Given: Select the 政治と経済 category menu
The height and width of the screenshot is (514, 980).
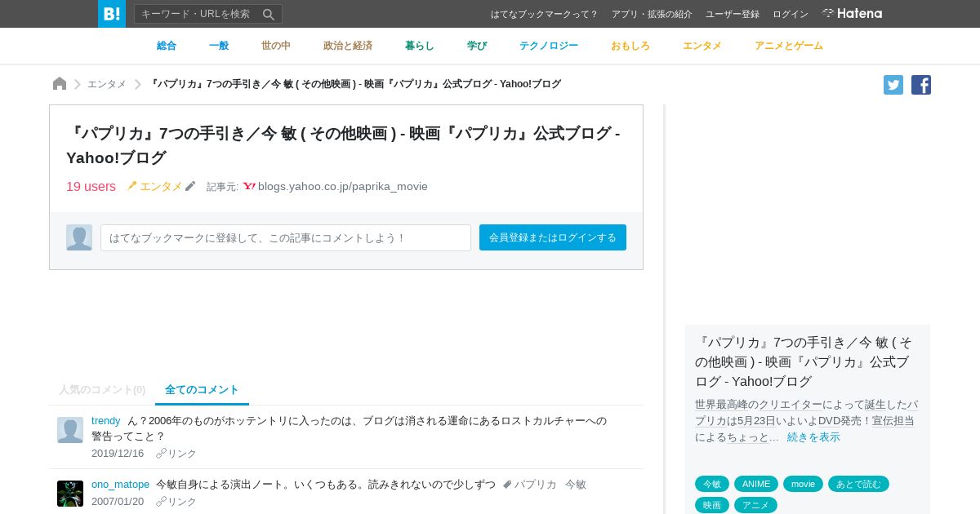Looking at the screenshot, I should (x=348, y=46).
